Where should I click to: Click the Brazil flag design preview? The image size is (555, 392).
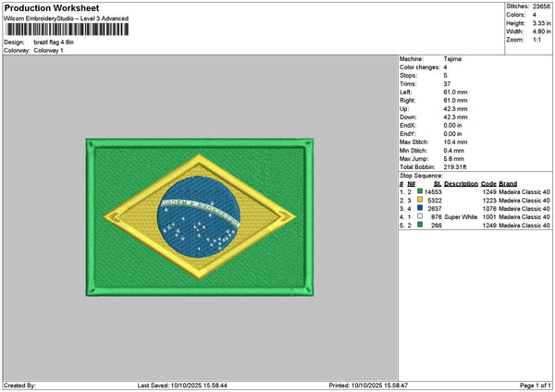click(200, 217)
